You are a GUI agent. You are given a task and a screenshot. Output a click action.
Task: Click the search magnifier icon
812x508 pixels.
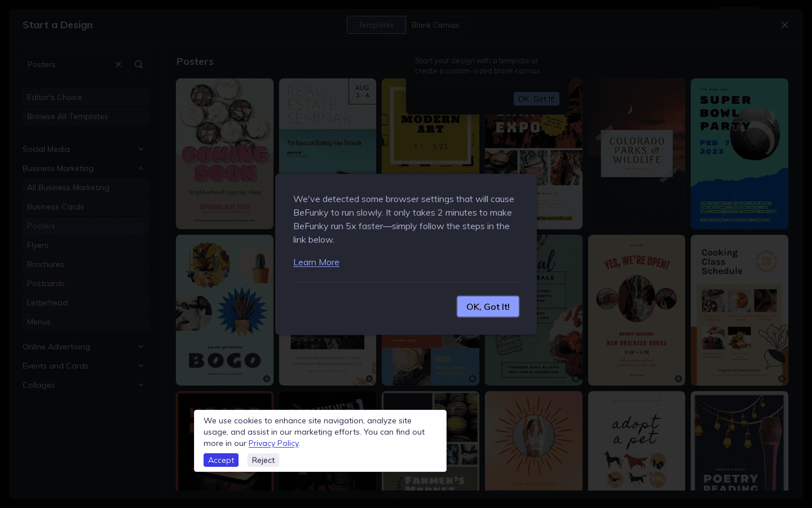(x=139, y=64)
